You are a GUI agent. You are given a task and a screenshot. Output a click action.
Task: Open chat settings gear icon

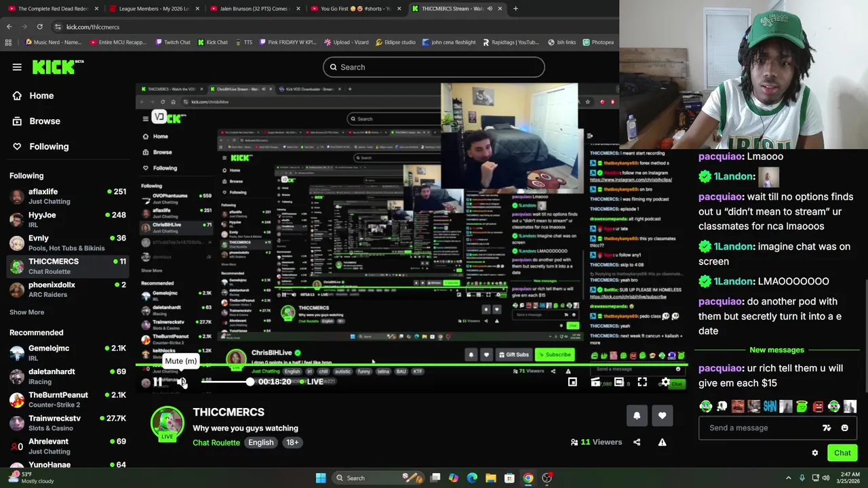coord(815,453)
